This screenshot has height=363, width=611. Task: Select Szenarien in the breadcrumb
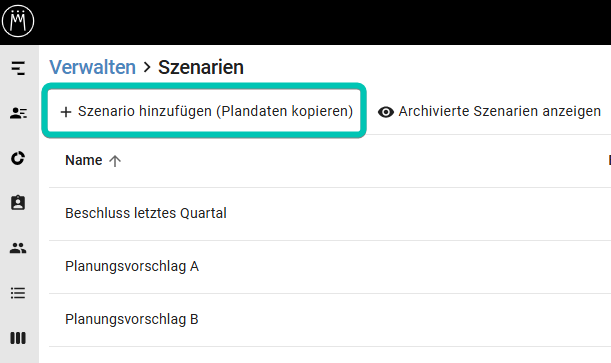pos(201,67)
